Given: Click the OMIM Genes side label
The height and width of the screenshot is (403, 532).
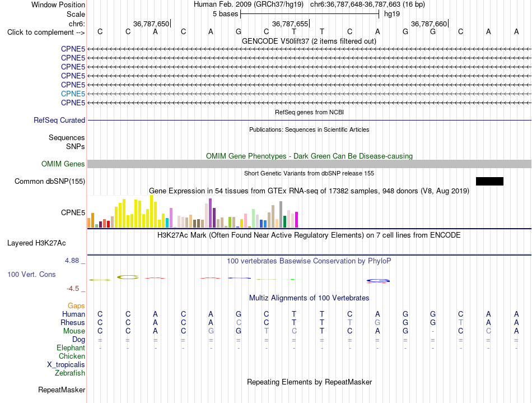Looking at the screenshot, I should pos(63,164).
